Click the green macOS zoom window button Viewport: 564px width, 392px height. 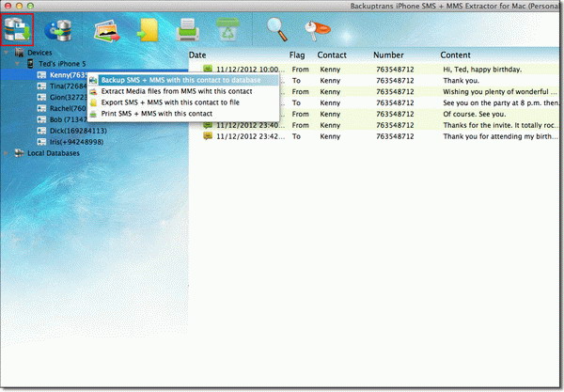click(x=31, y=6)
